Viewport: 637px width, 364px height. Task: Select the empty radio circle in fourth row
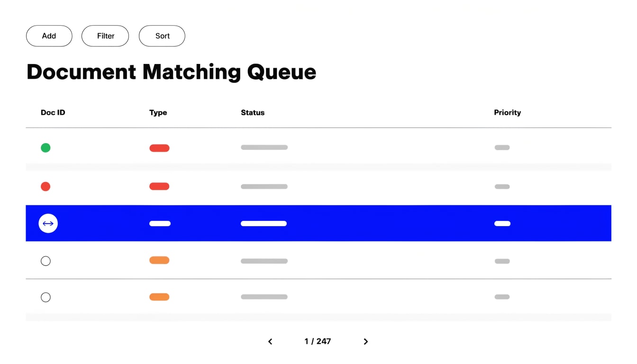pos(45,261)
